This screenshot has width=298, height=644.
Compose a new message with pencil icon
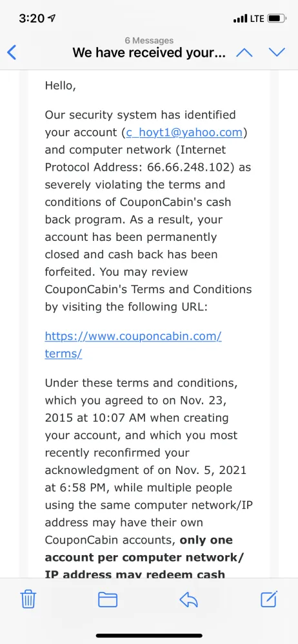coord(270,599)
